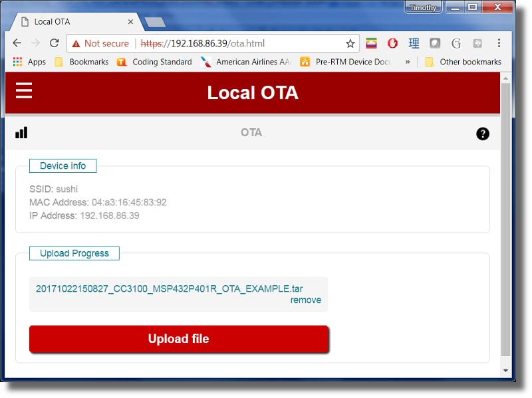This screenshot has height=398, width=532.
Task: Click the signal strength bars icon
Action: [x=21, y=133]
